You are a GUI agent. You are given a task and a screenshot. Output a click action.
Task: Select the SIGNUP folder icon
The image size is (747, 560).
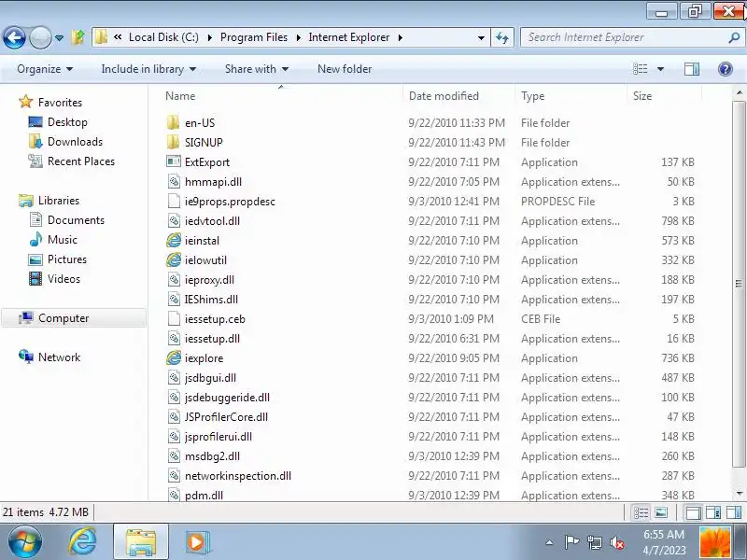click(x=173, y=142)
